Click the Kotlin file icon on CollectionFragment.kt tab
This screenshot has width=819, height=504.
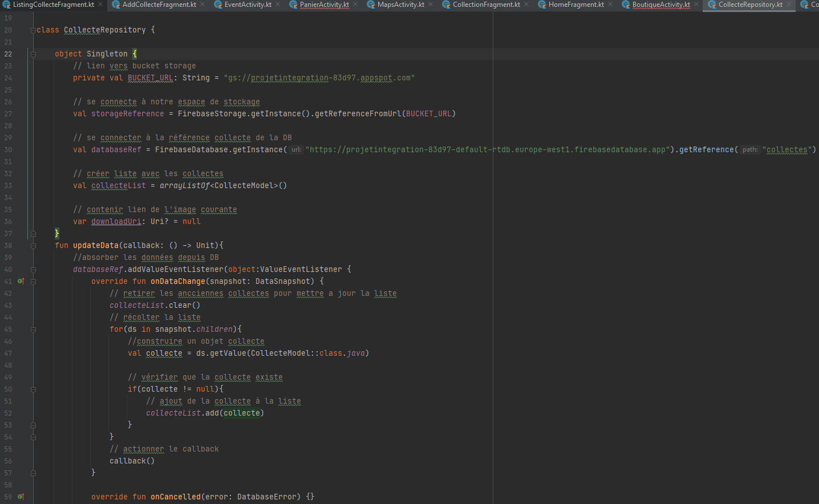pyautogui.click(x=447, y=5)
